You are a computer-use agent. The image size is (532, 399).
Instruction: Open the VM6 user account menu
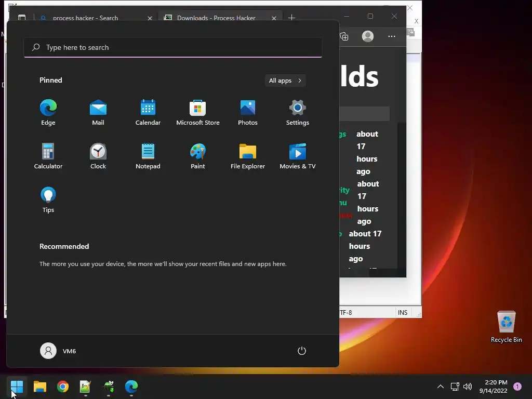click(x=58, y=351)
